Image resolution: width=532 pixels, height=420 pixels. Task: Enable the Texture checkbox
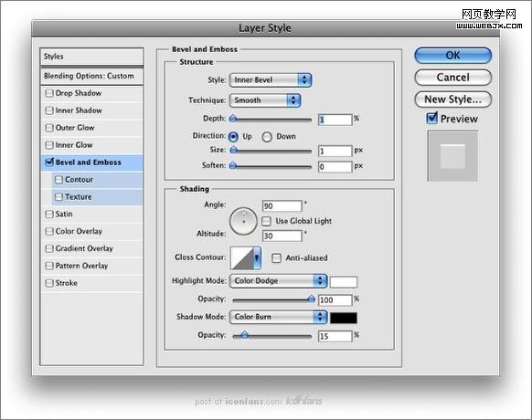click(x=59, y=197)
